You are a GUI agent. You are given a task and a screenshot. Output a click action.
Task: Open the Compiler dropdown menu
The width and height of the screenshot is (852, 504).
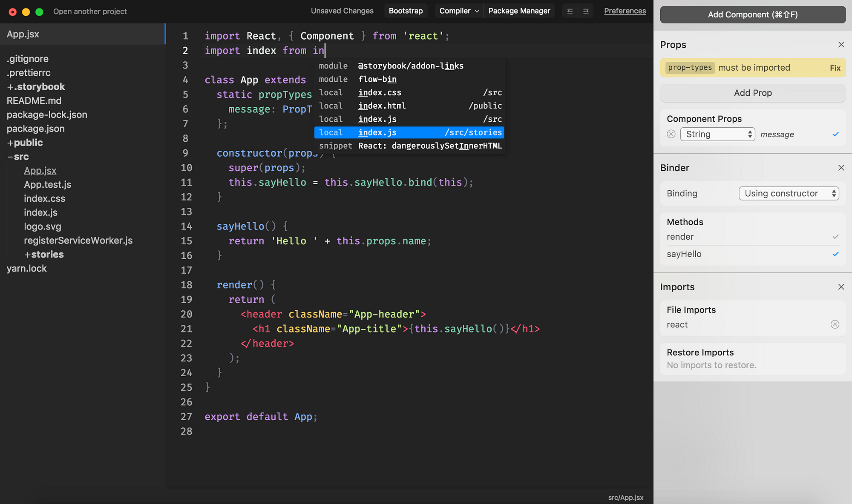458,11
